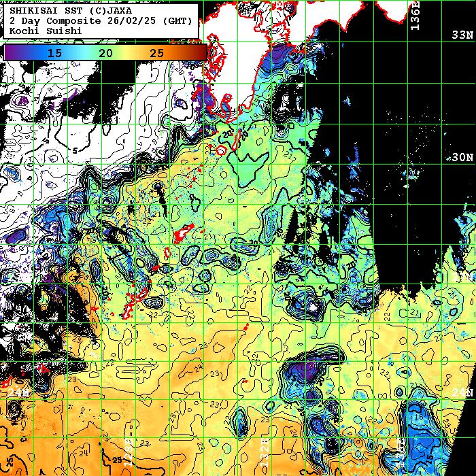
Task: Click the "33N" latitude label
Action: point(462,35)
